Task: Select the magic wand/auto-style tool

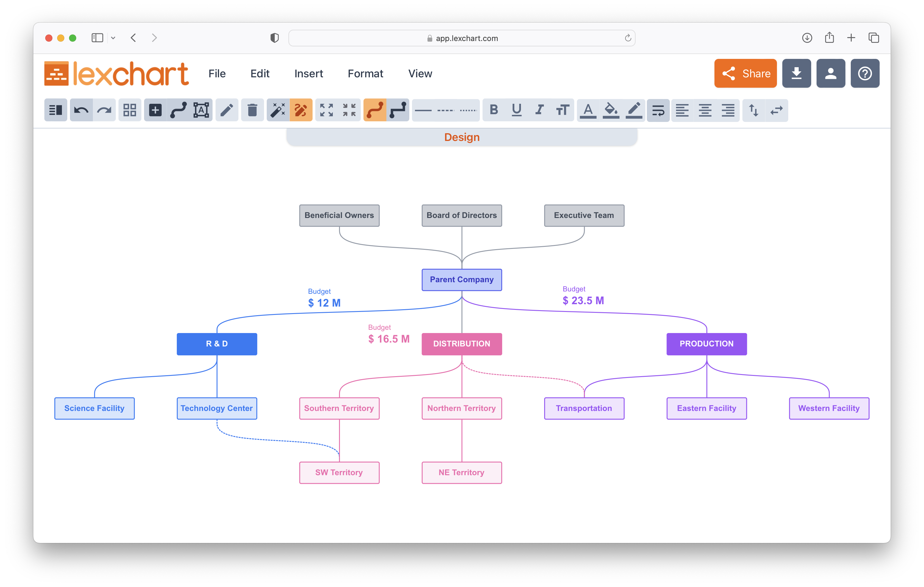Action: [277, 110]
